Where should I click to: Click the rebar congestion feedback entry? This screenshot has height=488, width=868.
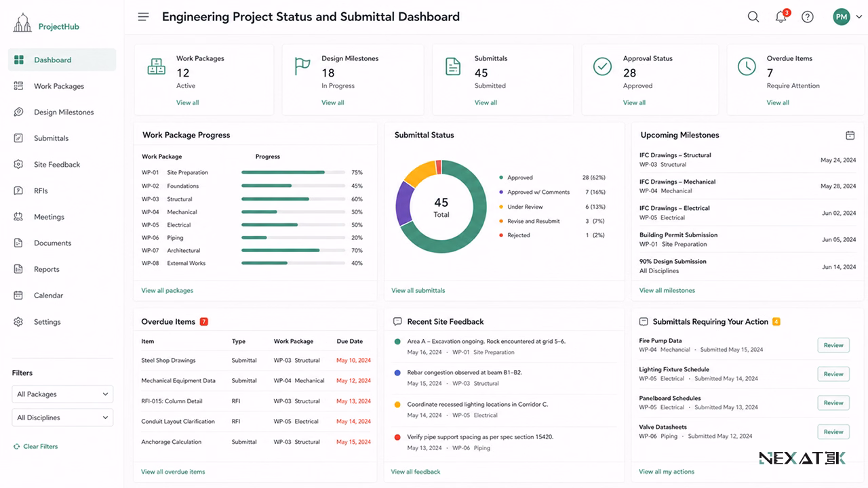(505, 378)
